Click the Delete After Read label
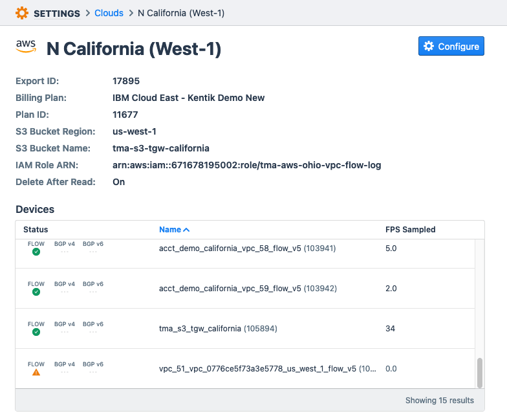Image resolution: width=507 pixels, height=420 pixels. [x=56, y=182]
